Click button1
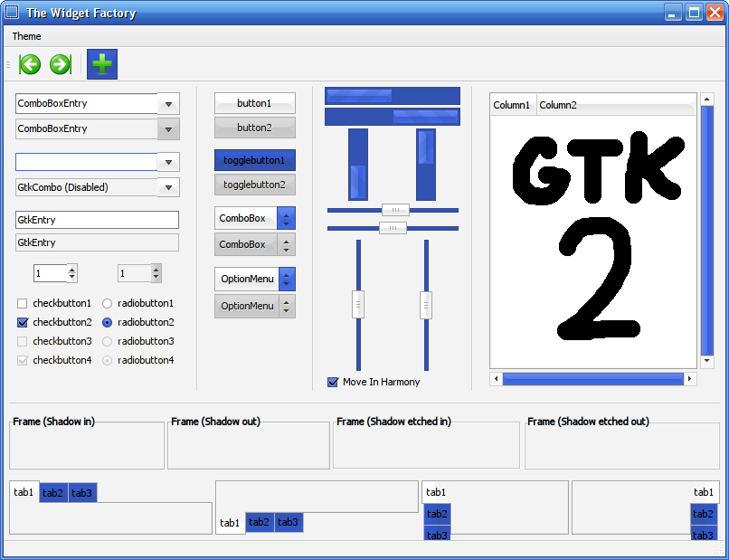The image size is (729, 560). [255, 103]
